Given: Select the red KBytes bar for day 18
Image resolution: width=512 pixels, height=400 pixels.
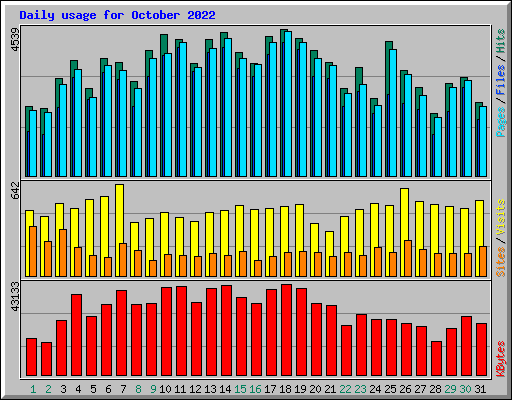Looking at the screenshot, I should tap(286, 330).
